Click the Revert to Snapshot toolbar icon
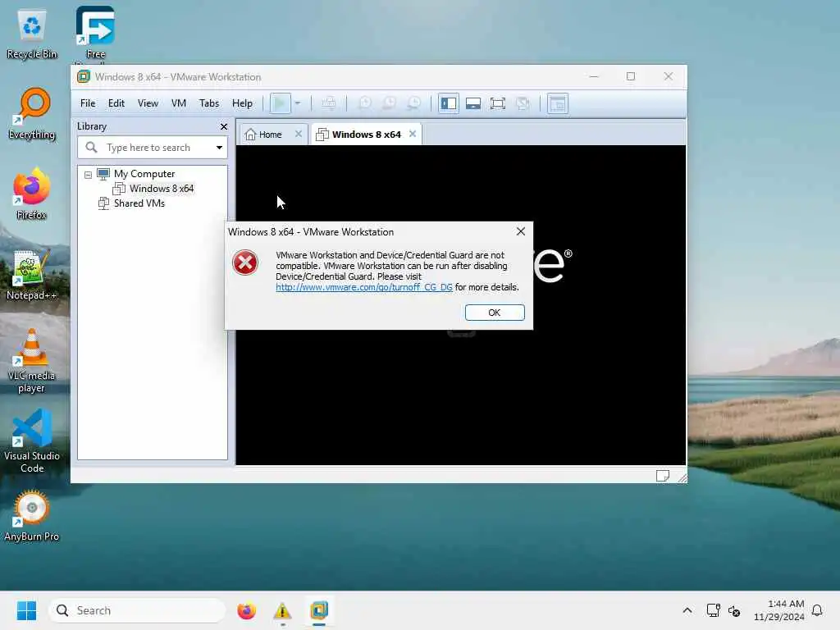The height and width of the screenshot is (630, 840). [x=390, y=103]
